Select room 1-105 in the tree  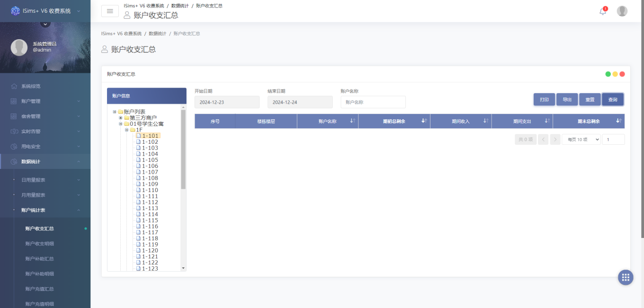[x=150, y=160]
